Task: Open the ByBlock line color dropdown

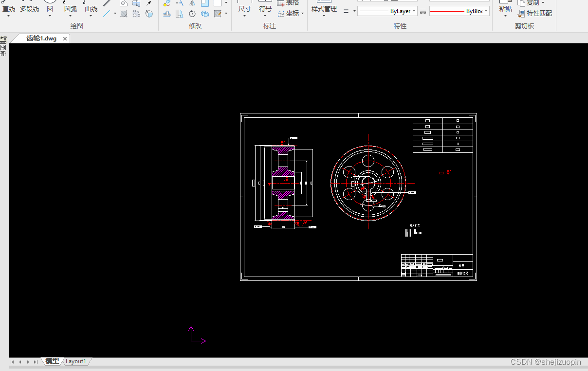Action: [459, 11]
